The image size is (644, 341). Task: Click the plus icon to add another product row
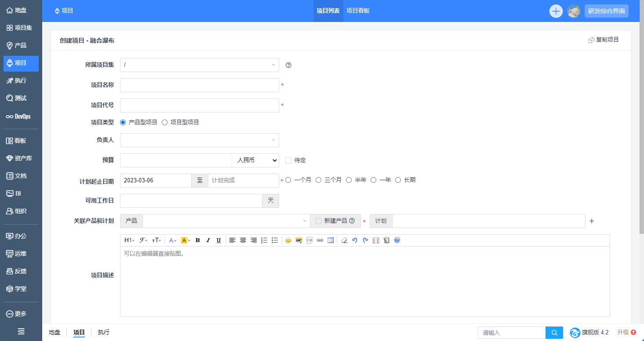point(592,221)
